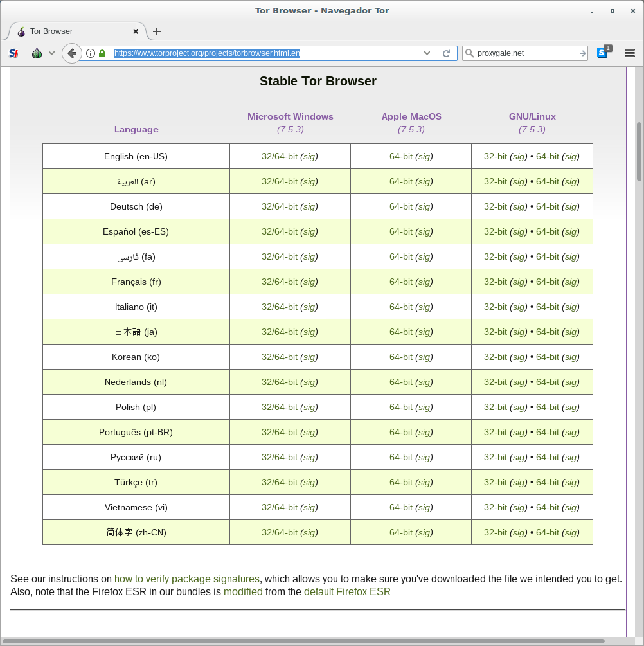Viewport: 644px width, 646px height.
Task: Download English Windows 32/64-bit build
Action: pyautogui.click(x=280, y=157)
